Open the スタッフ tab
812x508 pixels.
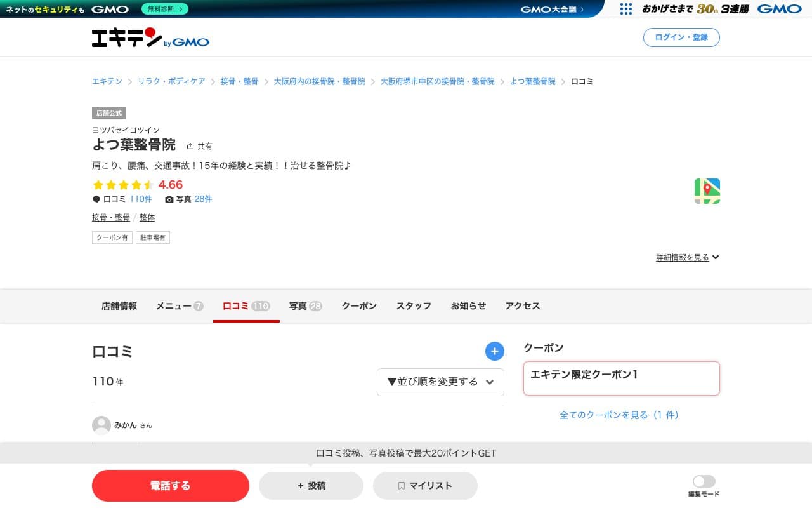pos(413,305)
